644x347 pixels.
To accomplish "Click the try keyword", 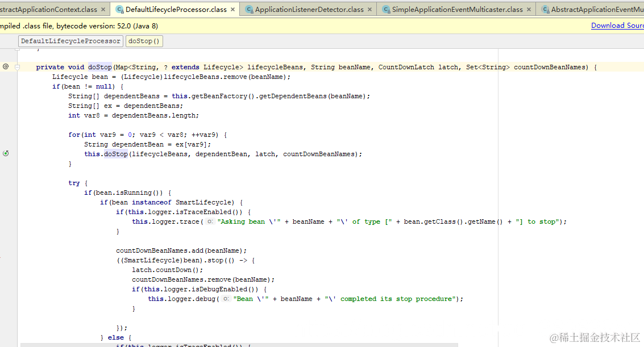I will 74,183.
